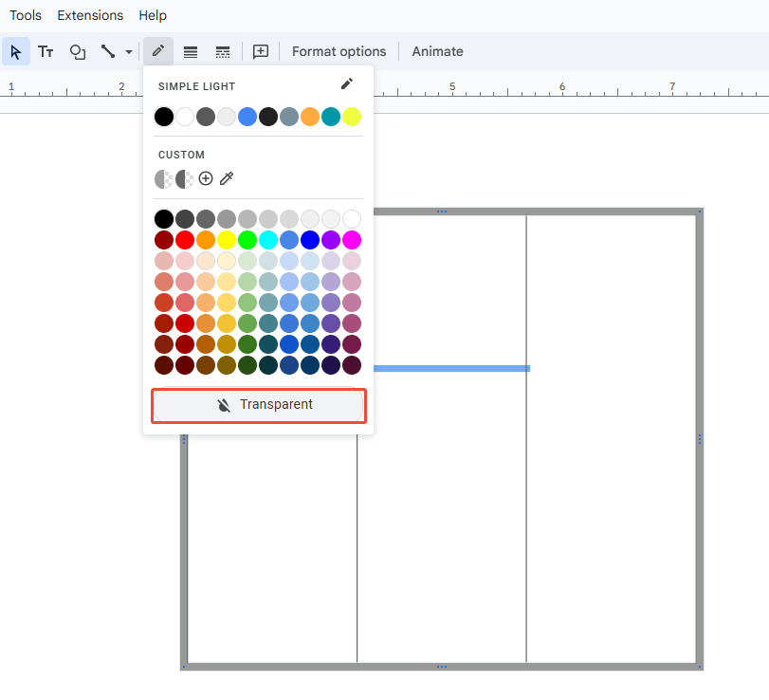
Task: Select the arrow cursor tool
Action: (15, 51)
